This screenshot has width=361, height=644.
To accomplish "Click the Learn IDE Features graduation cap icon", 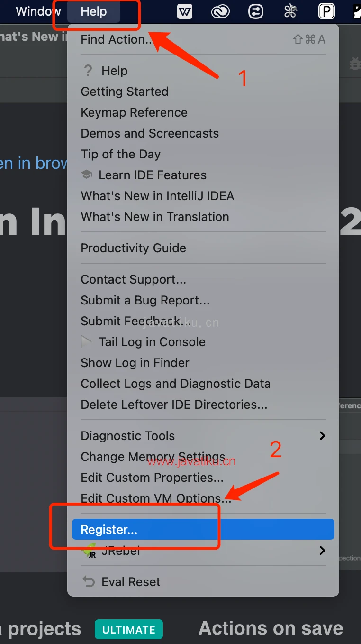I will click(87, 175).
